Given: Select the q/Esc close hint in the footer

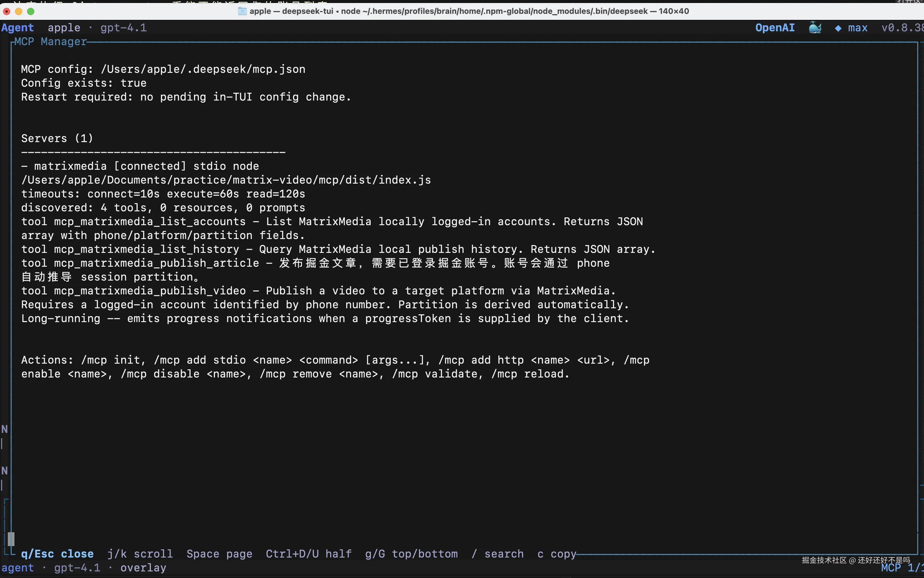Looking at the screenshot, I should point(57,554).
